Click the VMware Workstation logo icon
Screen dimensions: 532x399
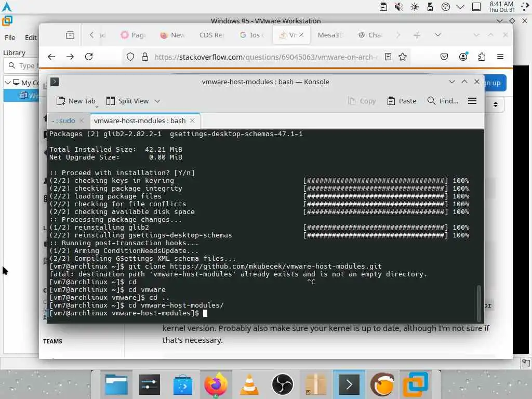click(x=7, y=21)
